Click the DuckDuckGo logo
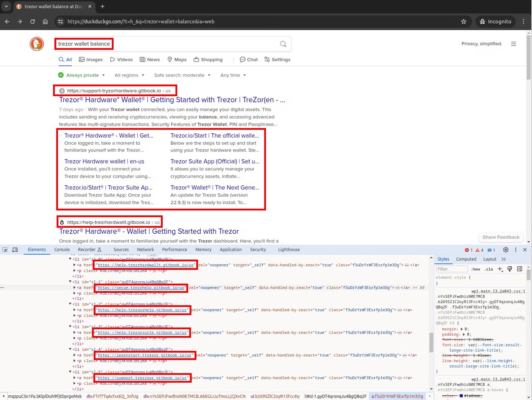The width and height of the screenshot is (532, 400). (x=37, y=44)
